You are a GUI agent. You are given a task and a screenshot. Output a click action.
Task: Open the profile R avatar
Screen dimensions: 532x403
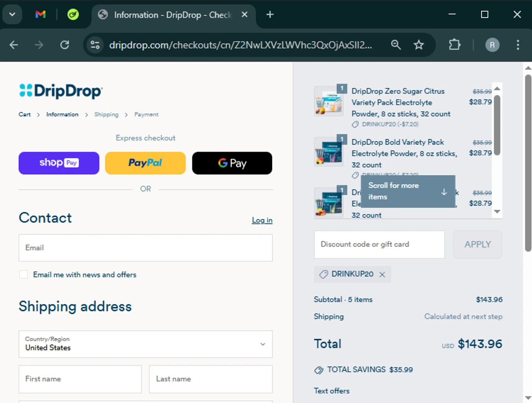[492, 45]
